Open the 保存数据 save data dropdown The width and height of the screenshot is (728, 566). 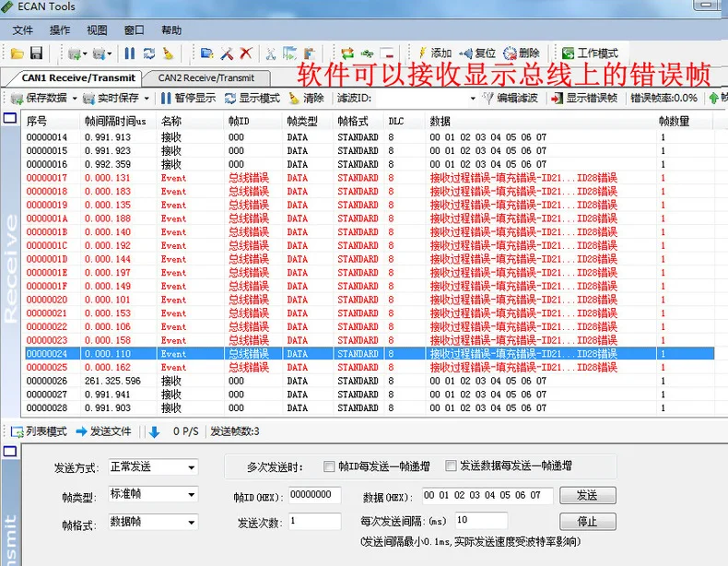pos(75,99)
